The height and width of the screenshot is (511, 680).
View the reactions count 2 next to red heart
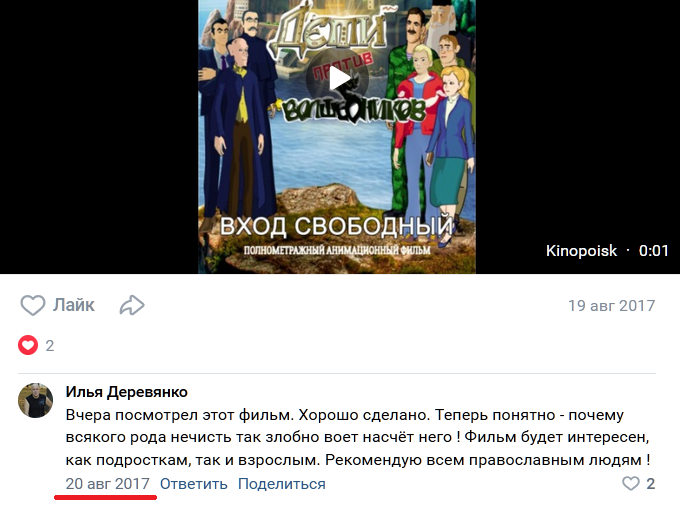point(50,346)
